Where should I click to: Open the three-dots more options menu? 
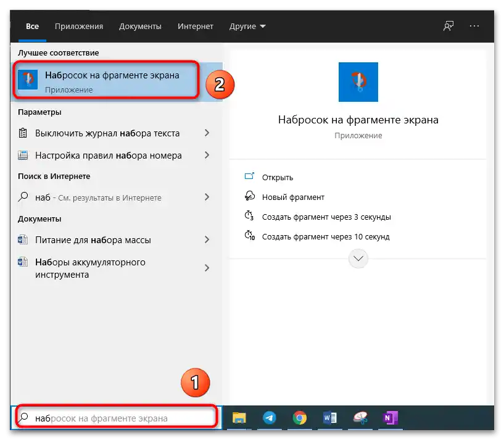474,26
